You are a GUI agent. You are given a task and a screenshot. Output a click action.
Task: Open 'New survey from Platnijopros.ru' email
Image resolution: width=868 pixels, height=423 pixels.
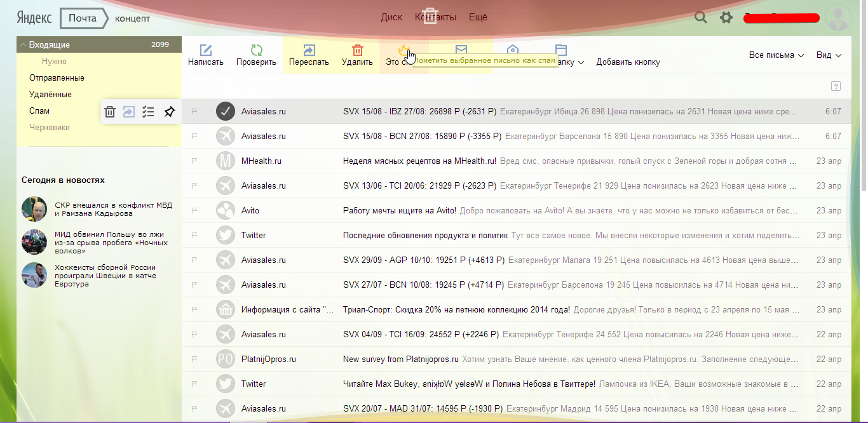[x=401, y=359]
